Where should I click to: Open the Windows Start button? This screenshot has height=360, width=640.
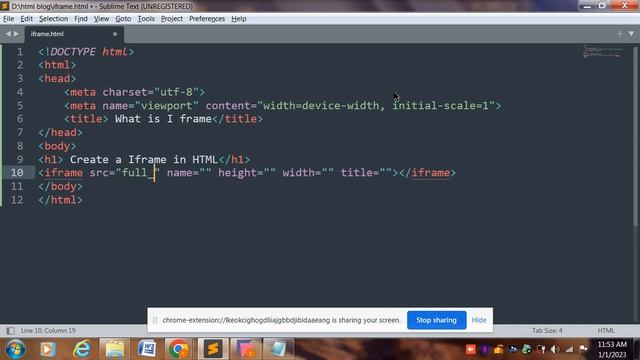pos(15,349)
